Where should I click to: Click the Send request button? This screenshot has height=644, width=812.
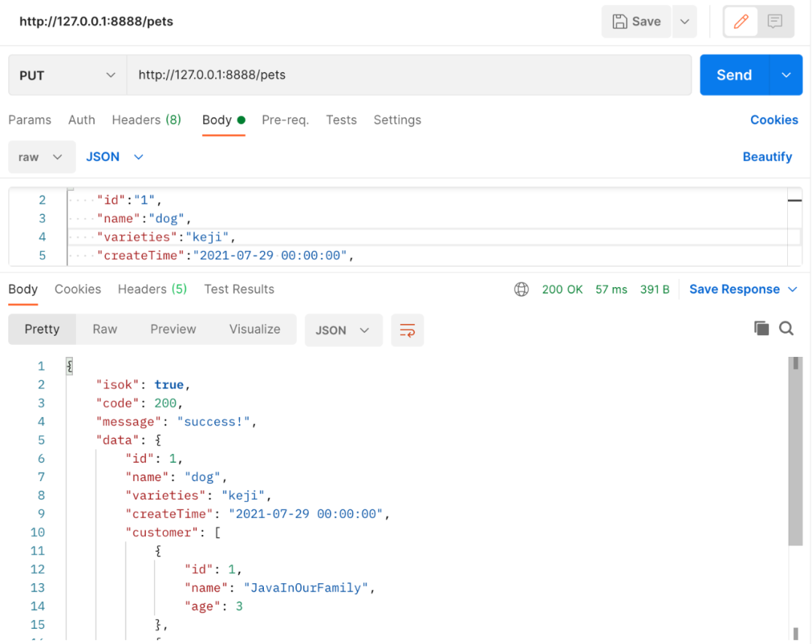(734, 75)
